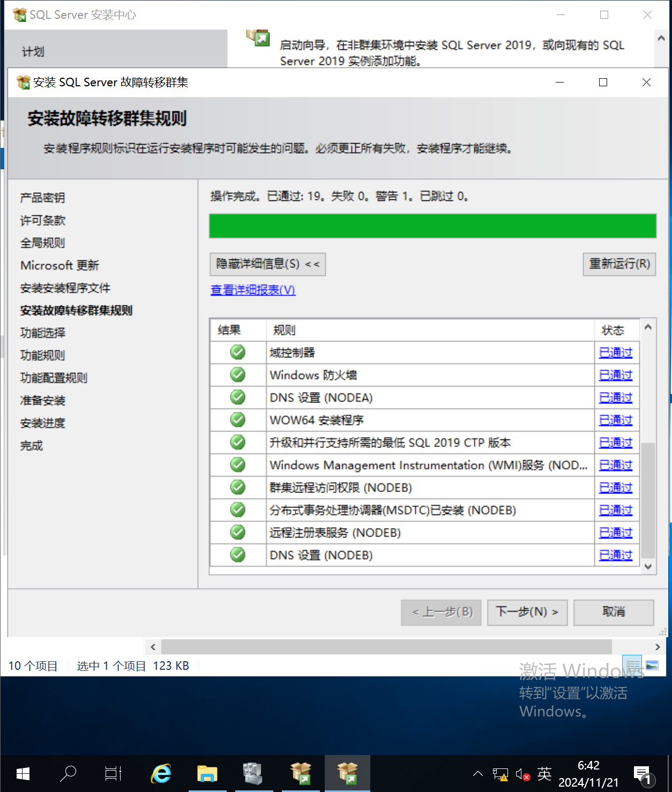Click Explorer horizontal scrollbar left arrow

(153, 647)
